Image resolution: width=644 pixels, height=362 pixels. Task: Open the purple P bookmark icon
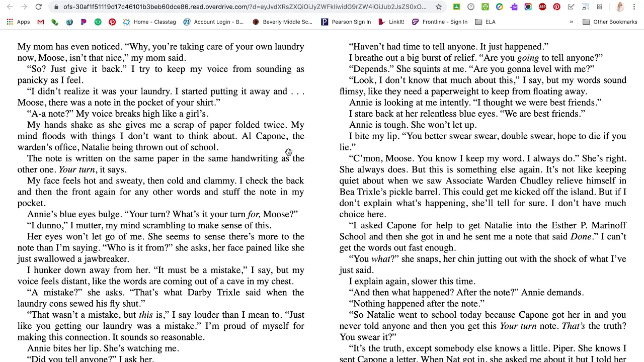[x=84, y=22]
